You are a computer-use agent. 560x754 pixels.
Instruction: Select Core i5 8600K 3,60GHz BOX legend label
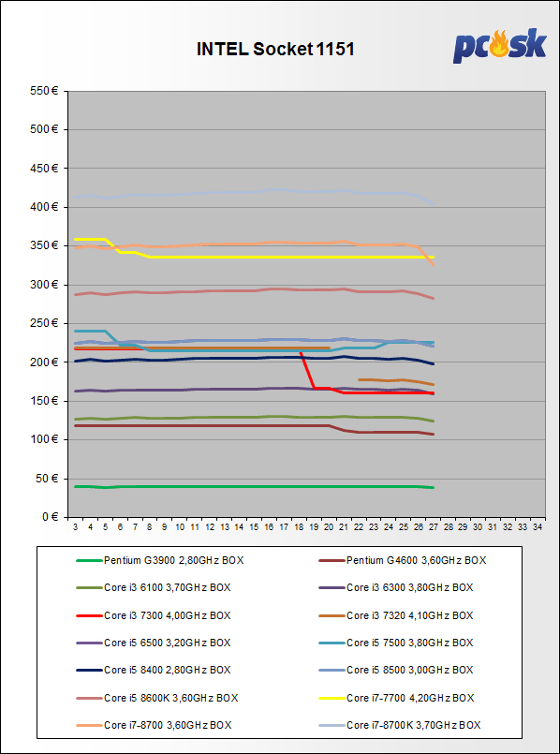coord(170,698)
